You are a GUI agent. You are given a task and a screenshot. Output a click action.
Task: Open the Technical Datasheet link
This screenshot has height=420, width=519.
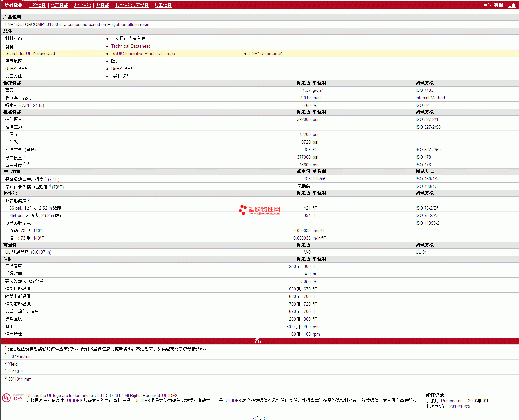(130, 46)
